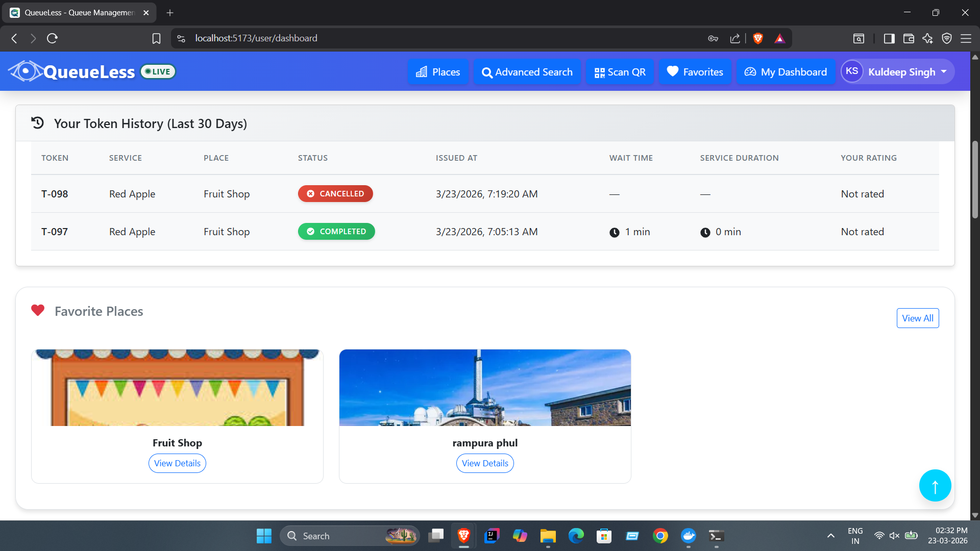Open the Windows Start menu
Image resolution: width=980 pixels, height=551 pixels.
coord(264,536)
